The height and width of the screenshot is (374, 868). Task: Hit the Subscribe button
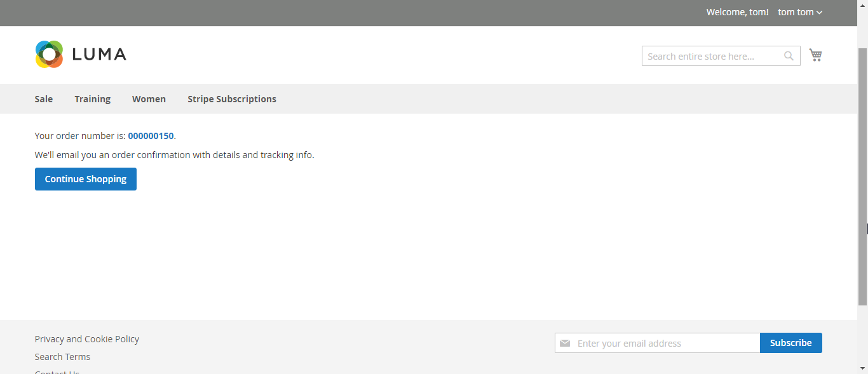coord(790,343)
